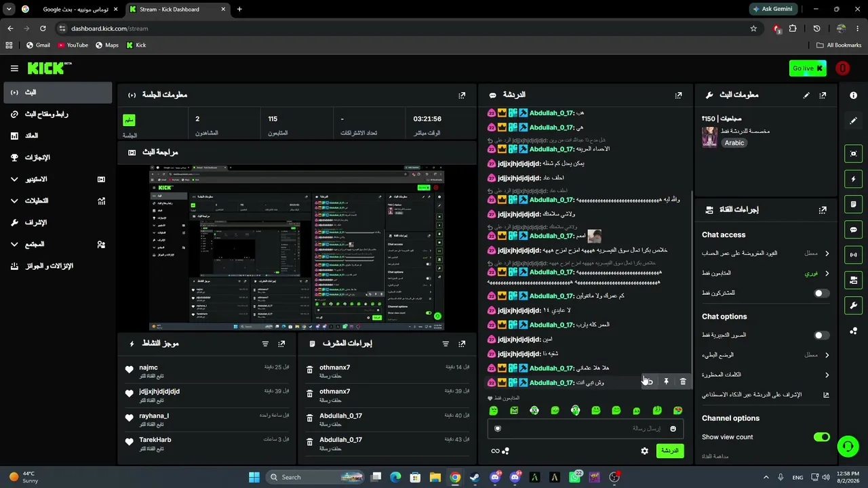Open File Explorer from the taskbar
Image resolution: width=868 pixels, height=488 pixels.
435,477
